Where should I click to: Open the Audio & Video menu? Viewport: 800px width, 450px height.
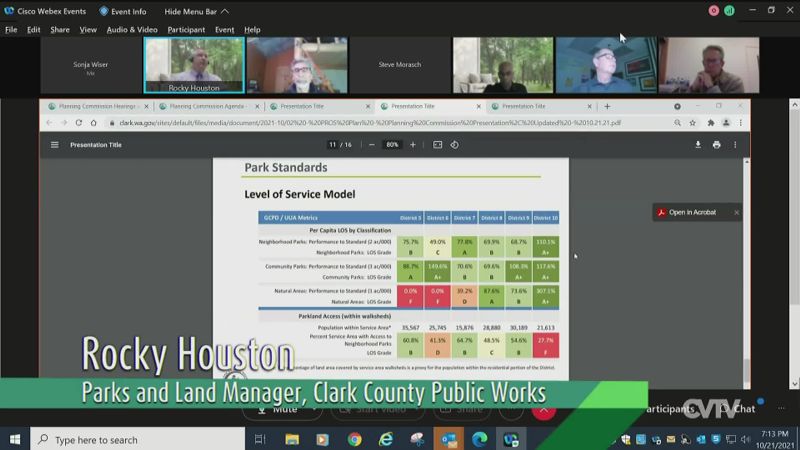pyautogui.click(x=132, y=30)
